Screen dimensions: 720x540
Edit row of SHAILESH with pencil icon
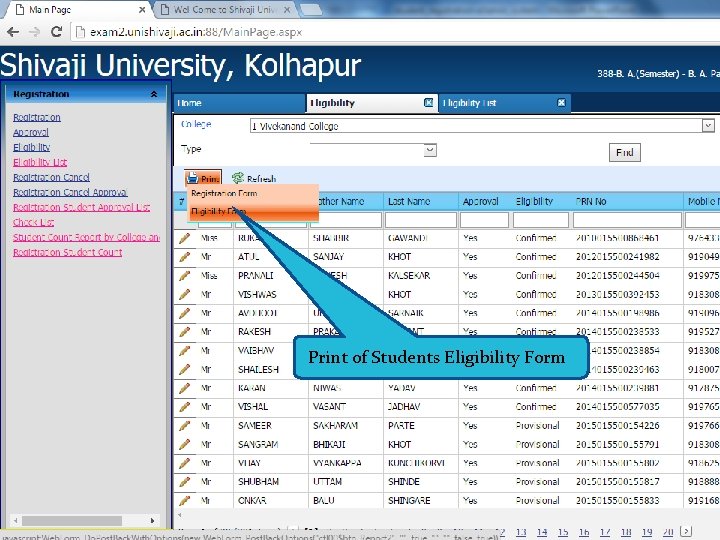(185, 369)
